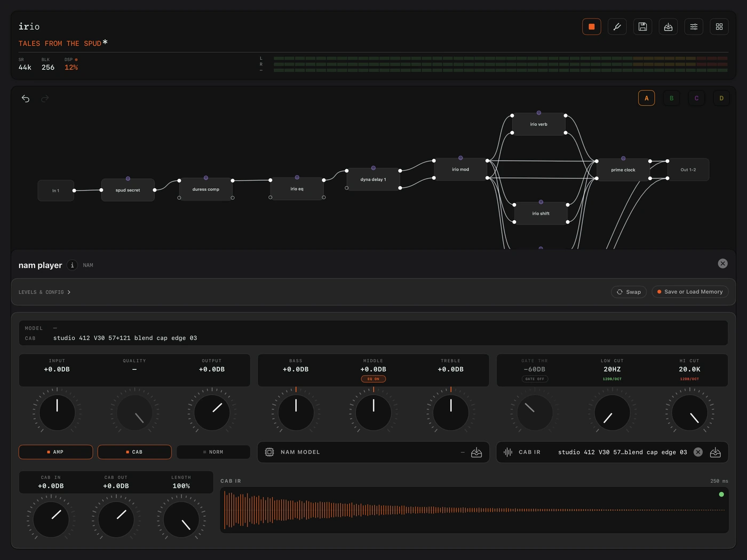
Task: Toggle the AMP button
Action: [55, 452]
